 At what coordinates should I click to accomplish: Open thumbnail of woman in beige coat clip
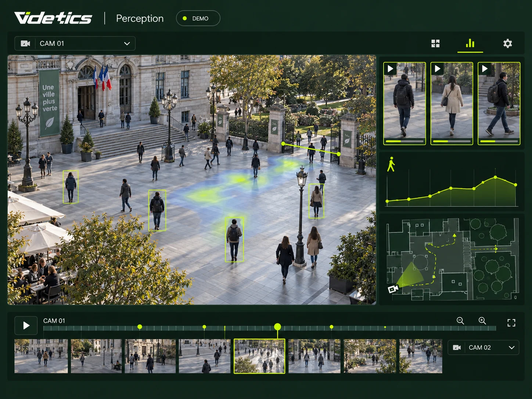[x=452, y=103]
